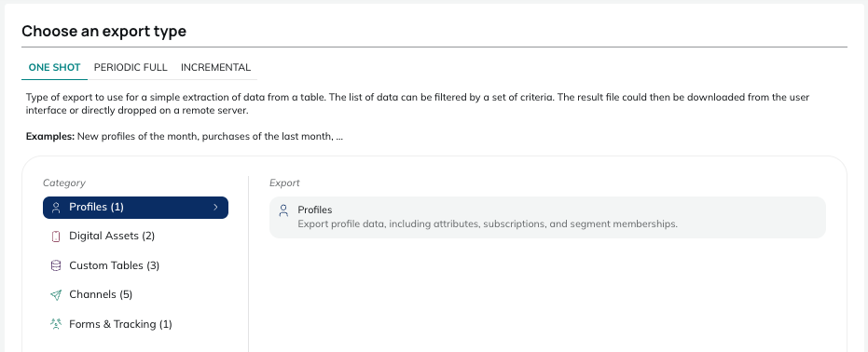
Task: Click the Profiles (1) category label
Action: pyautogui.click(x=96, y=208)
